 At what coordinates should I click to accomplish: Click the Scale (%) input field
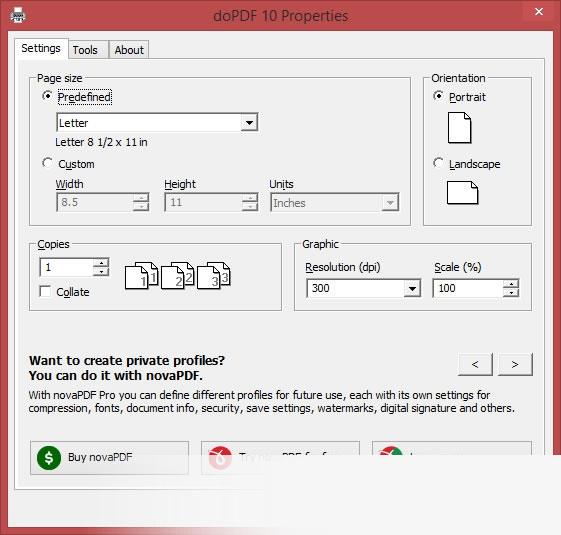(468, 288)
